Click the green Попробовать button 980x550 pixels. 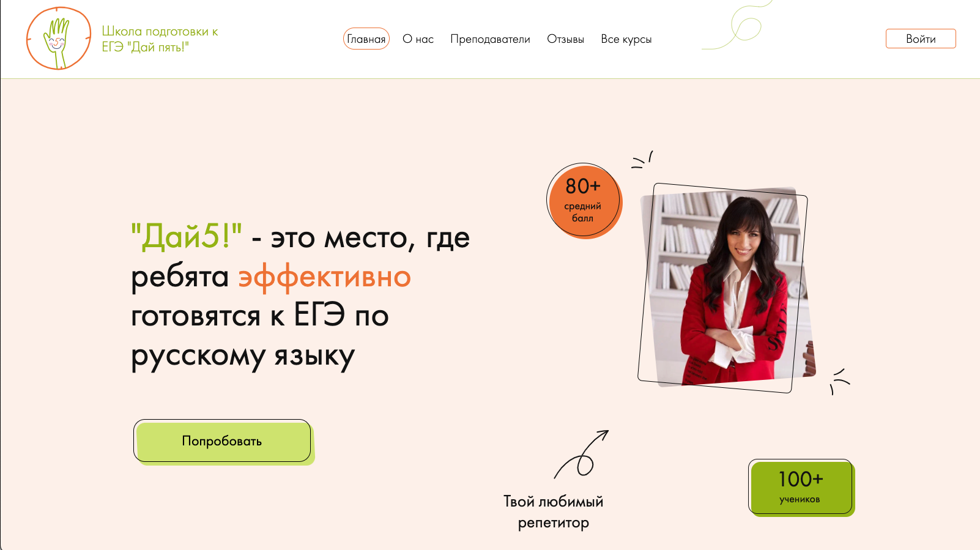point(223,441)
